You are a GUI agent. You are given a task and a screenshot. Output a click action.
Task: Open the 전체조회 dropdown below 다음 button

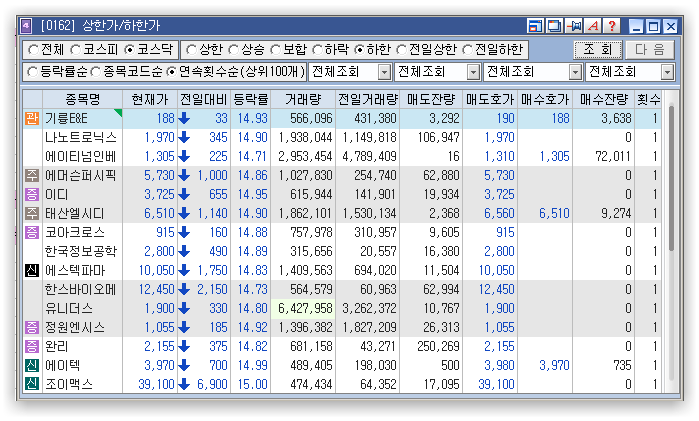(x=667, y=72)
